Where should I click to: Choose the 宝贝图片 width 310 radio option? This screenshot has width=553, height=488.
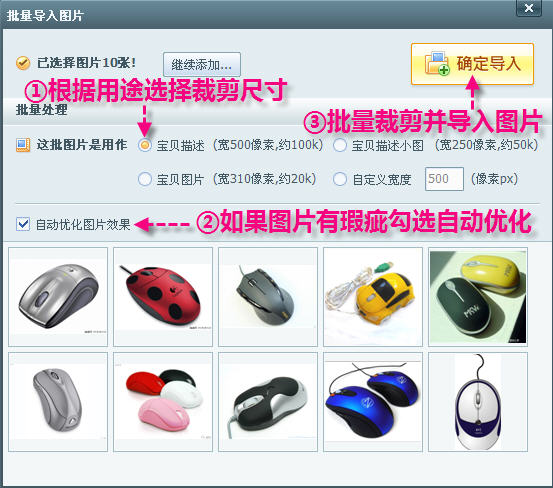(145, 179)
